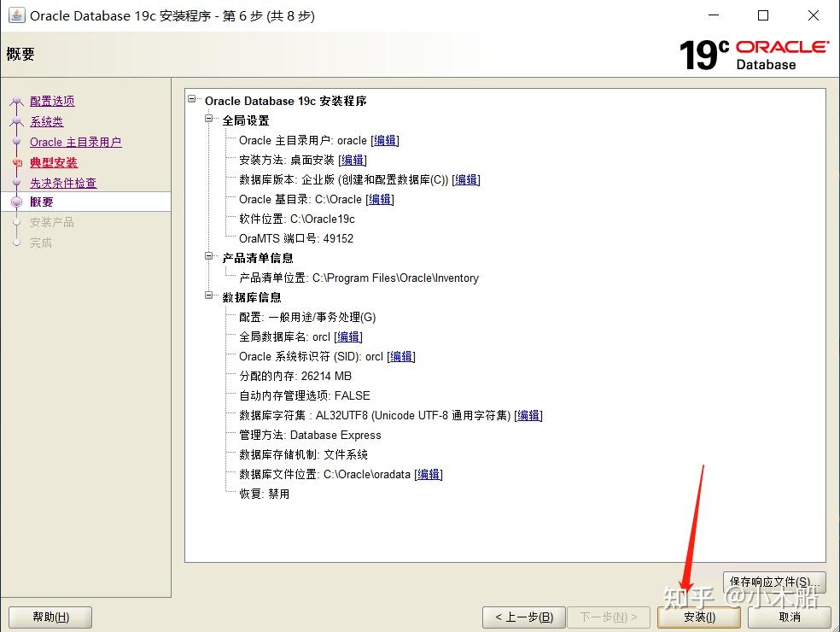This screenshot has width=840, height=632.
Task: Edit the 数据库字符集 setting
Action: tap(528, 415)
